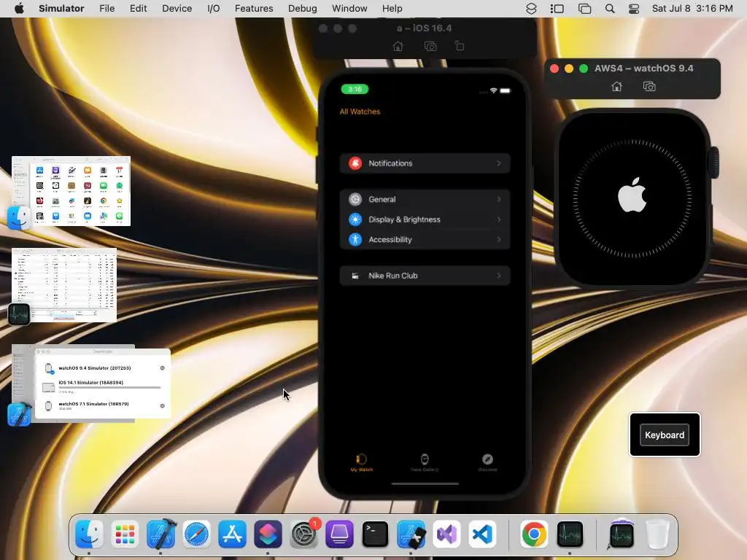Image resolution: width=747 pixels, height=560 pixels.
Task: Click rotate icon in iOS 16.4 simulator toolbar
Action: click(460, 46)
